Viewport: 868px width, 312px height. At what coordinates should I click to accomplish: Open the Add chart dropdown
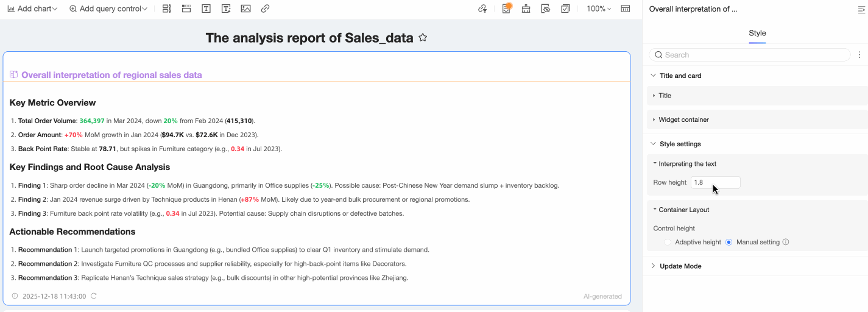(x=32, y=9)
